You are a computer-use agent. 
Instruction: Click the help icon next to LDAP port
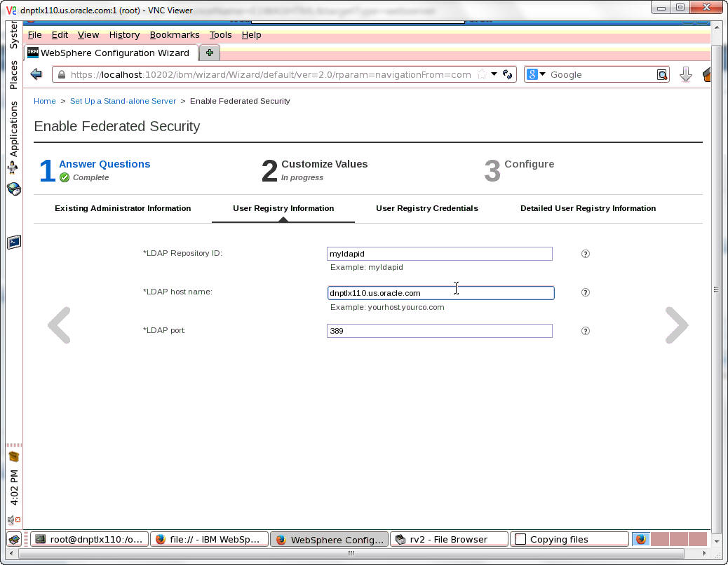click(x=586, y=331)
